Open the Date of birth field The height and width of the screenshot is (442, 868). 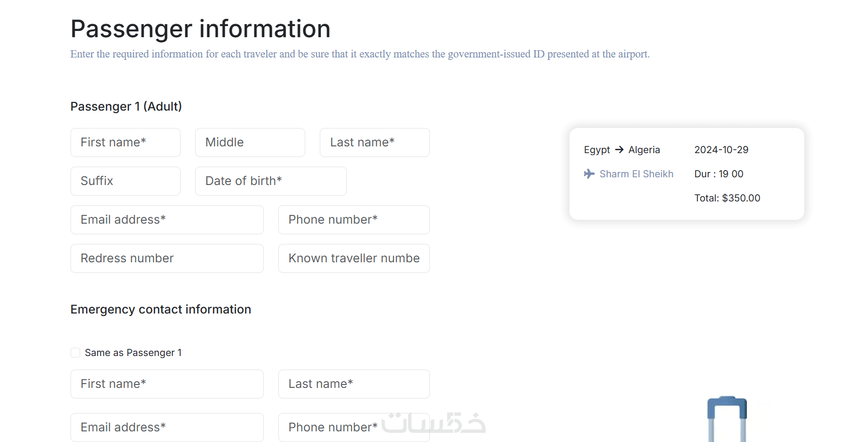click(x=270, y=181)
